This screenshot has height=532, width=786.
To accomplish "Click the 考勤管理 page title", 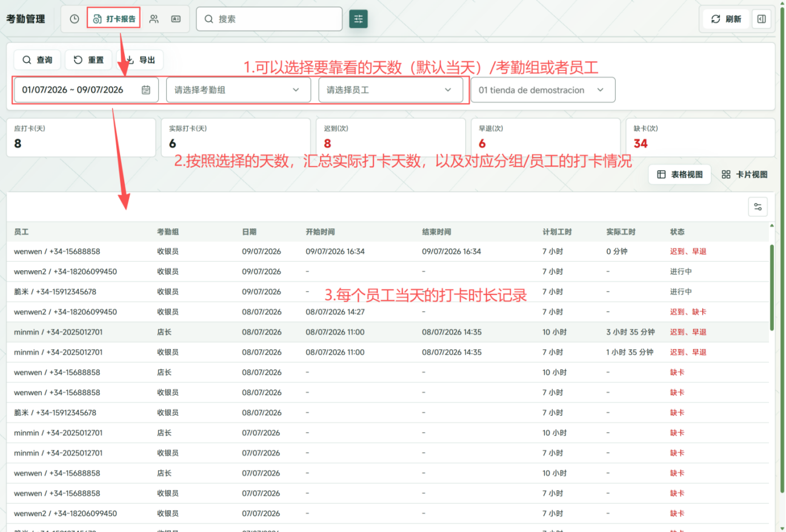I will [x=26, y=19].
